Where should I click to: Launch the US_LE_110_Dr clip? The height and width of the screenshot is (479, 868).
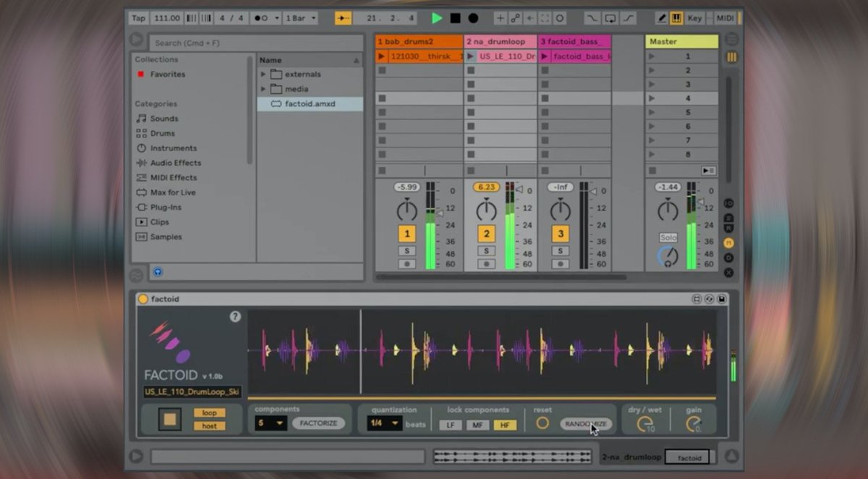pos(470,56)
